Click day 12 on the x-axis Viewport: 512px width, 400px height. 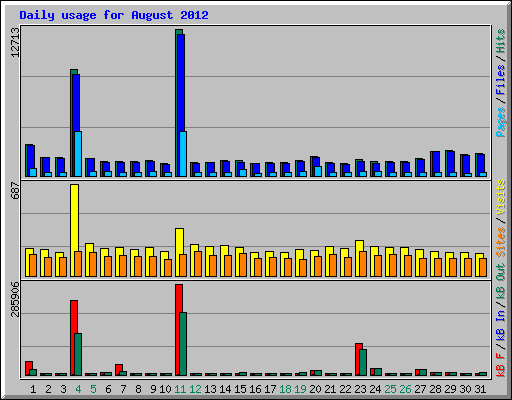(x=195, y=389)
